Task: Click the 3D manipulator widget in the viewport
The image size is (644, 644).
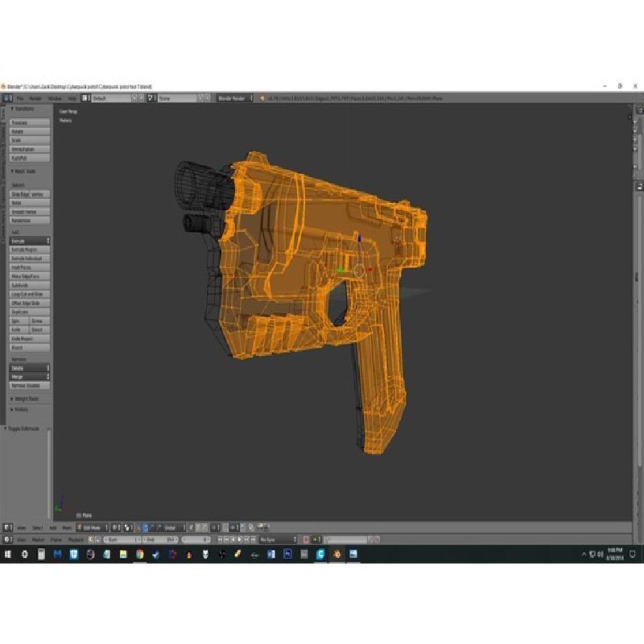Action: (x=358, y=270)
